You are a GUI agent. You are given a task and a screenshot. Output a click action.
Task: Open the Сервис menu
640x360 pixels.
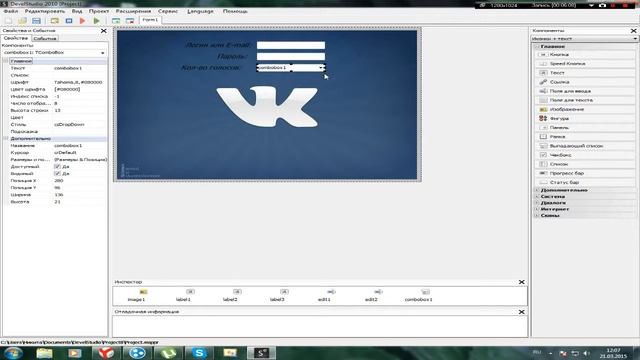pyautogui.click(x=168, y=11)
